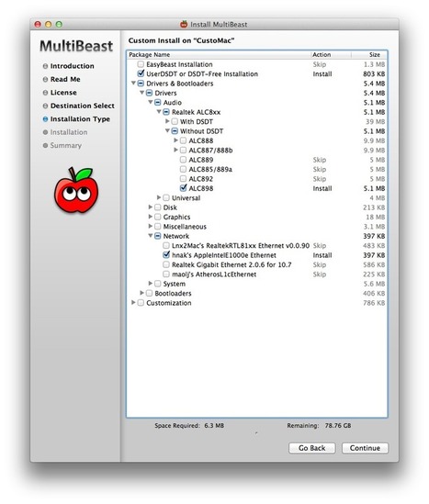Sort by Package Name column header
Viewport: 429px width, 504px height.
tap(219, 55)
